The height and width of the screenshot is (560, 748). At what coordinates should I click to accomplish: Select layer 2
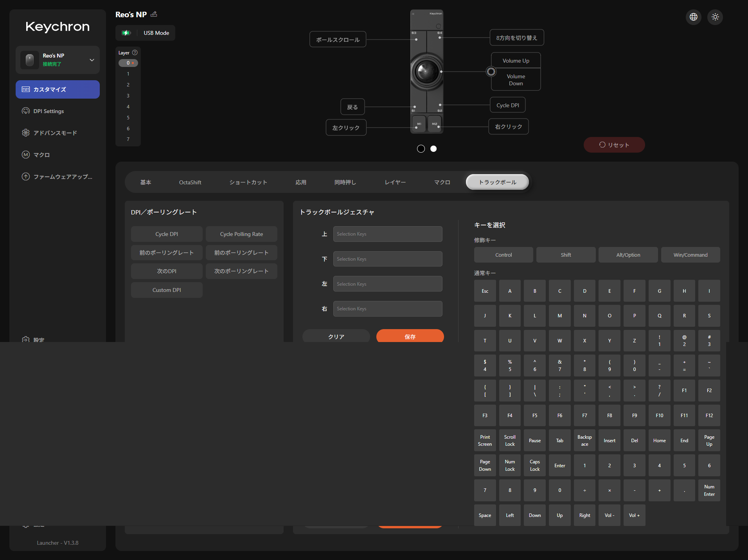point(128,85)
